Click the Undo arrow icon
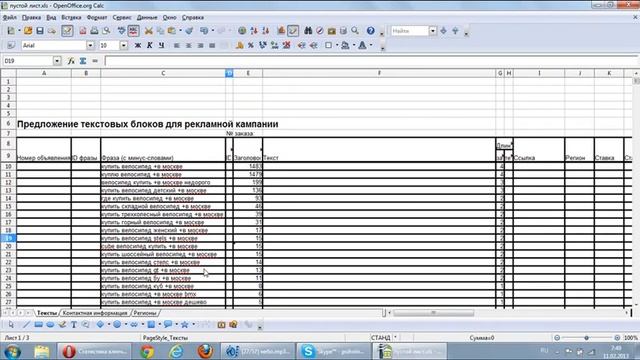This screenshot has height=360, width=640. pyautogui.click(x=204, y=31)
